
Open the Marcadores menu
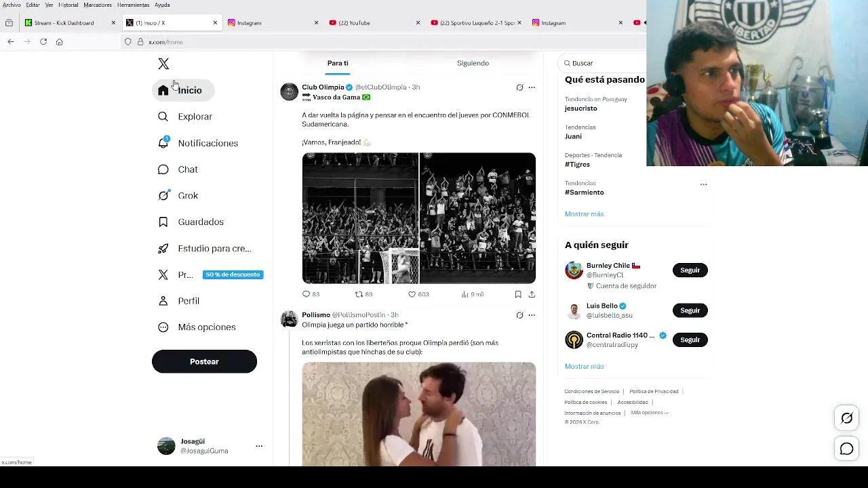coord(98,5)
